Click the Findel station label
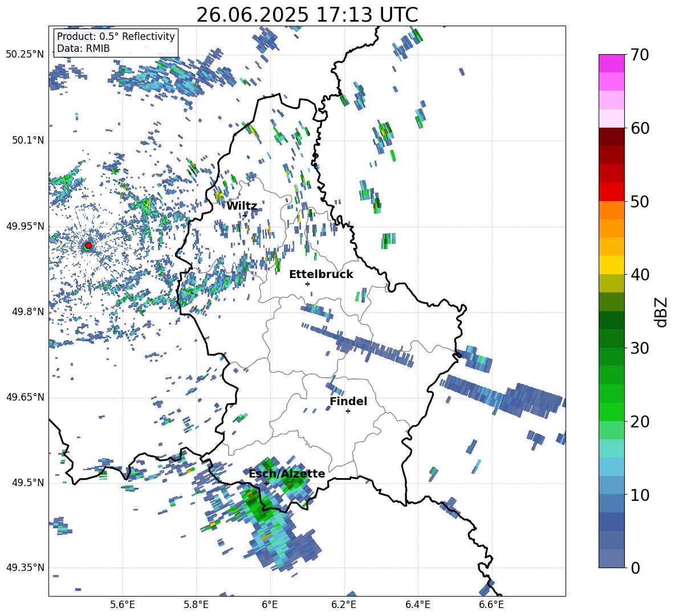 point(348,401)
